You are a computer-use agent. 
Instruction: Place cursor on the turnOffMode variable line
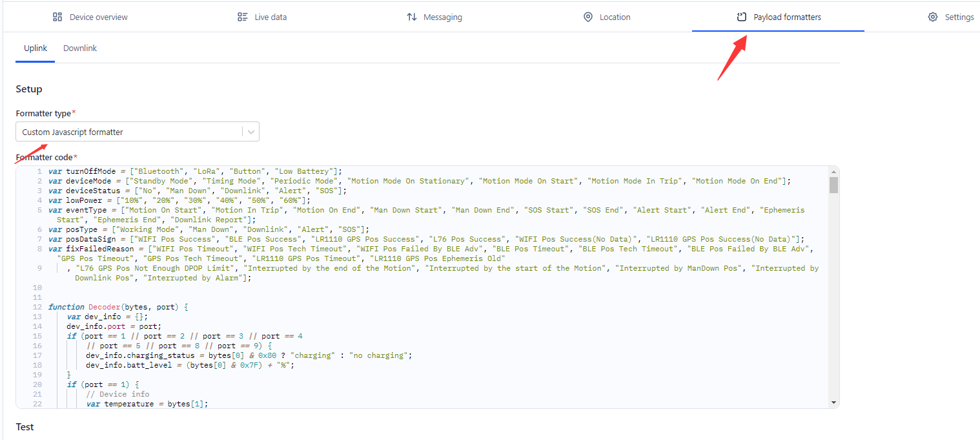(194, 171)
